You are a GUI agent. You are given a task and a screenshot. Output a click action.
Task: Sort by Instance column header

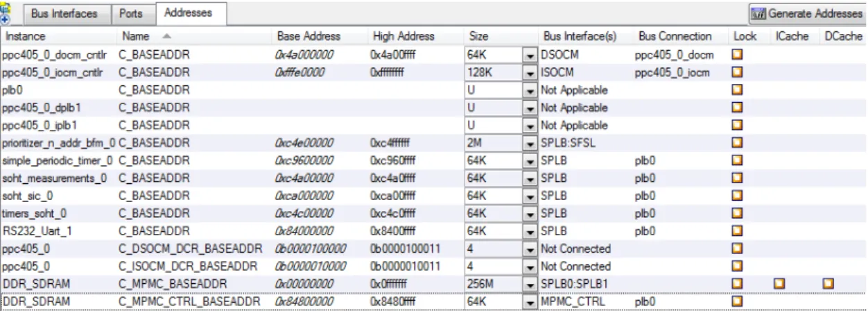point(26,36)
